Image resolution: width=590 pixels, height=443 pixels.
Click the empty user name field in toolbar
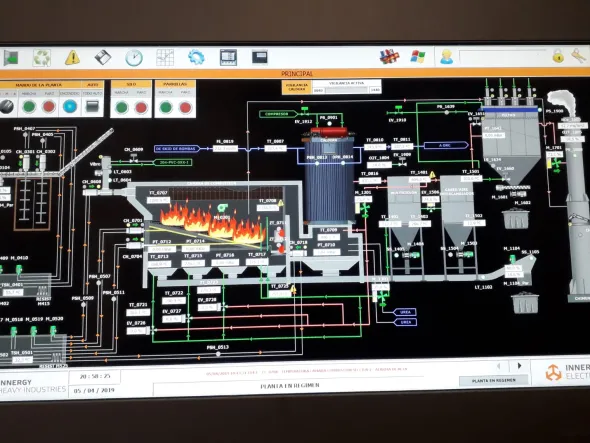[x=503, y=56]
